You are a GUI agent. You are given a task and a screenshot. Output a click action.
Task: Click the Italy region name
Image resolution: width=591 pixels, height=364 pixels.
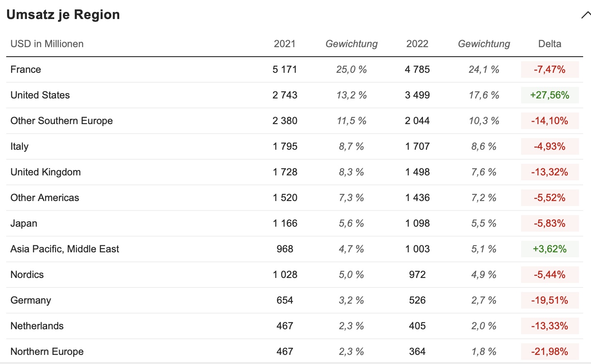click(x=19, y=146)
